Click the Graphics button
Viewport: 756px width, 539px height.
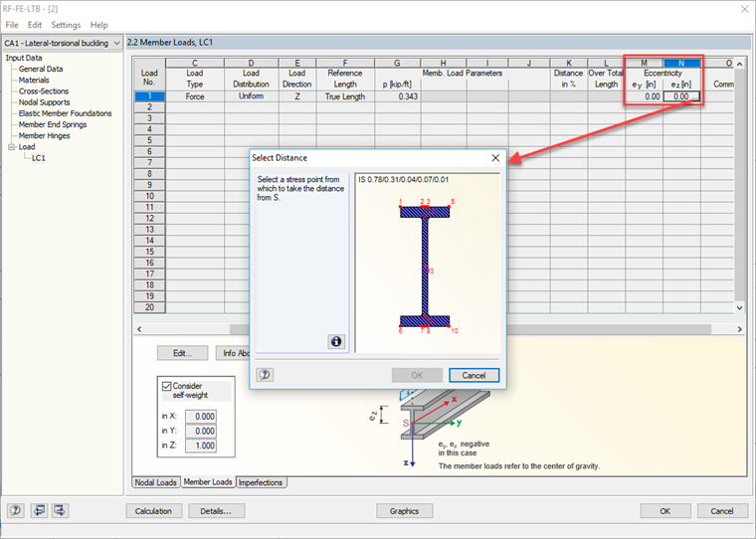404,510
